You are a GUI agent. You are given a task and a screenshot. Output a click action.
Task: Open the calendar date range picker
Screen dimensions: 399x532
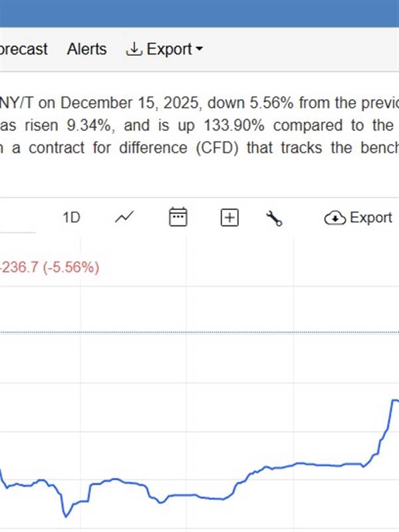click(x=178, y=217)
